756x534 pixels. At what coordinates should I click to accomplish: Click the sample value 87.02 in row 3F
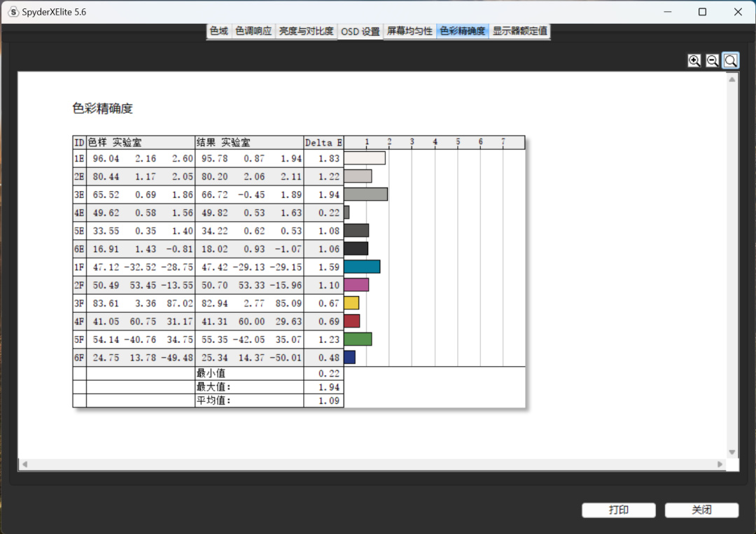(x=180, y=304)
